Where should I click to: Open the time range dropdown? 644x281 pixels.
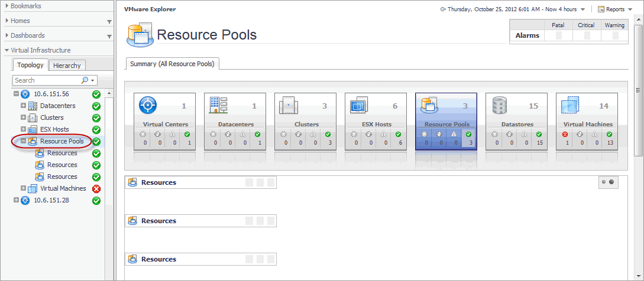(x=582, y=9)
